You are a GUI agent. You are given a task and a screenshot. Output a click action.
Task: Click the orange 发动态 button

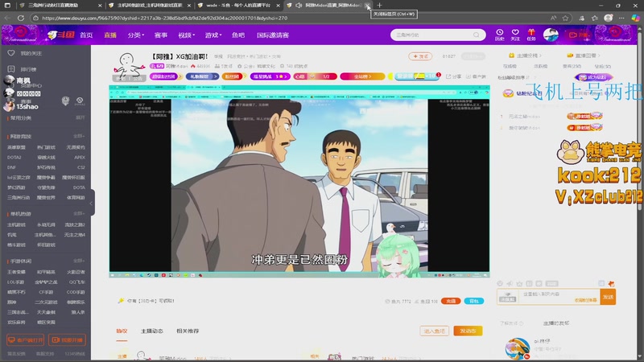pos(468,331)
